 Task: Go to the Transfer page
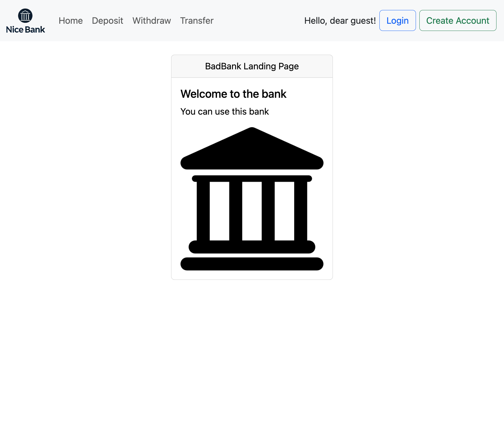pos(196,21)
